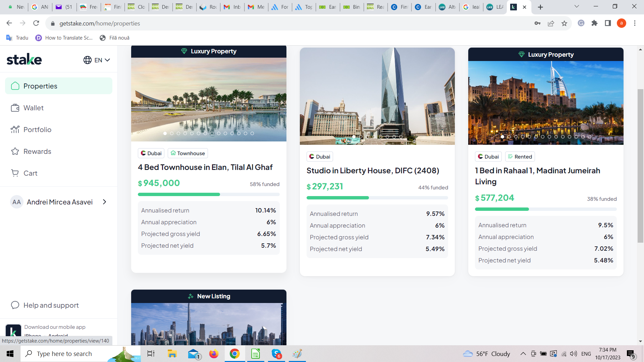Open the Wallet sidebar item
This screenshot has width=644, height=362.
coord(59,108)
